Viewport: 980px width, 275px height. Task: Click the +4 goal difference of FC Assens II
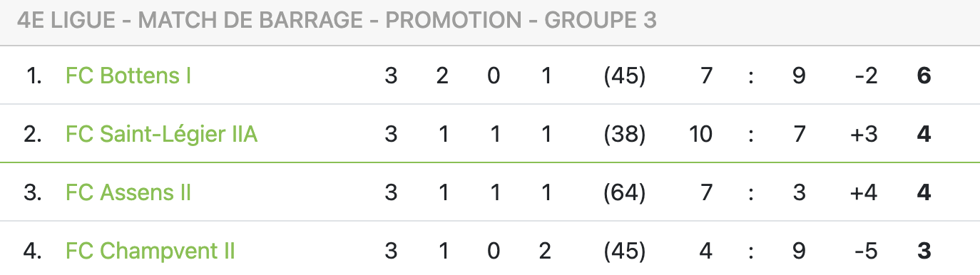click(x=864, y=192)
